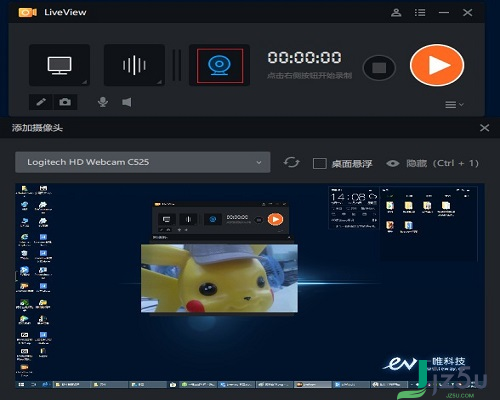Close the LiveView window
500x400 pixels.
467,13
